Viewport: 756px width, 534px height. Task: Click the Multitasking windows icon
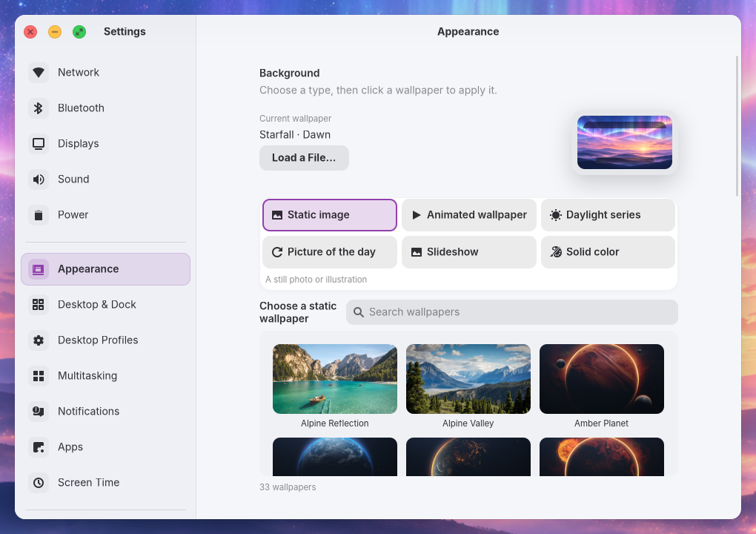pos(39,376)
